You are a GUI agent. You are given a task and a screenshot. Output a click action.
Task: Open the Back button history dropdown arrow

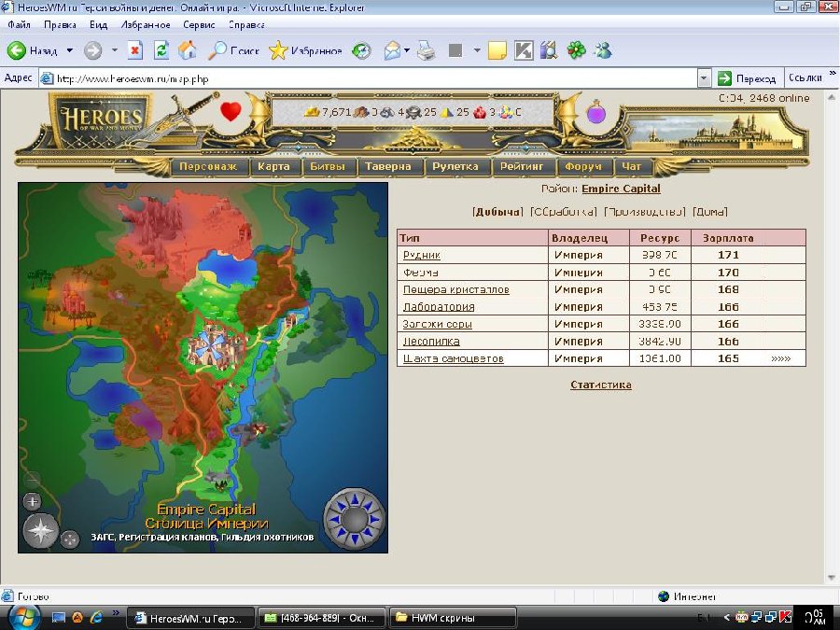click(x=70, y=51)
